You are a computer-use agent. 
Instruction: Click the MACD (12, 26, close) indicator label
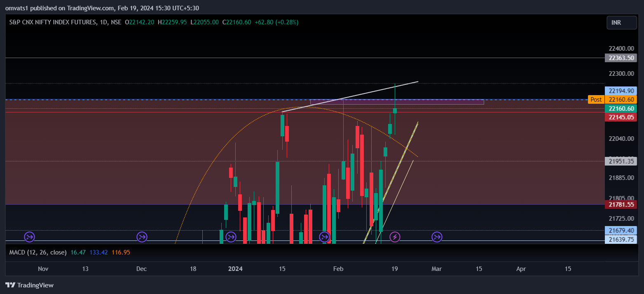point(38,252)
